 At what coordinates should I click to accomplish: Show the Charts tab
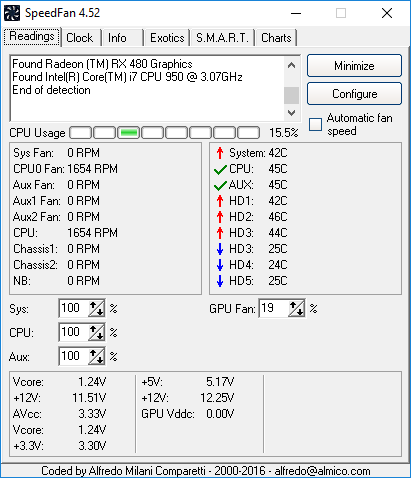(x=276, y=38)
